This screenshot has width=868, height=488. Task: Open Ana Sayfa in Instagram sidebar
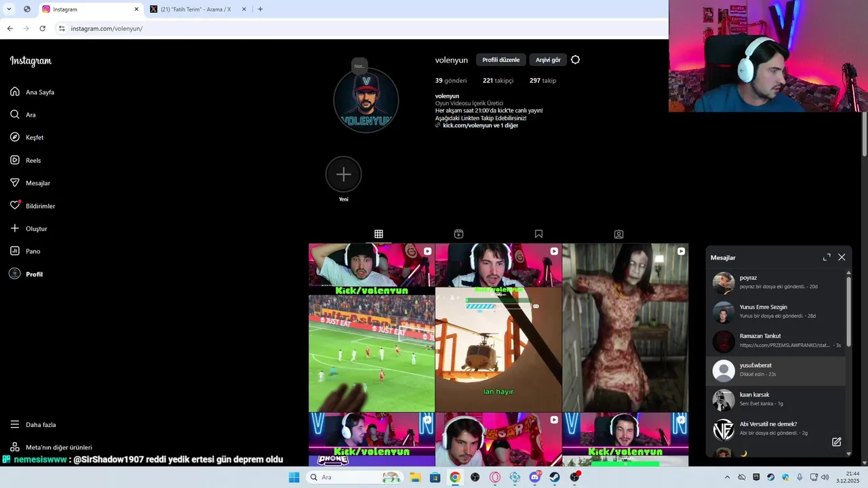coord(32,92)
